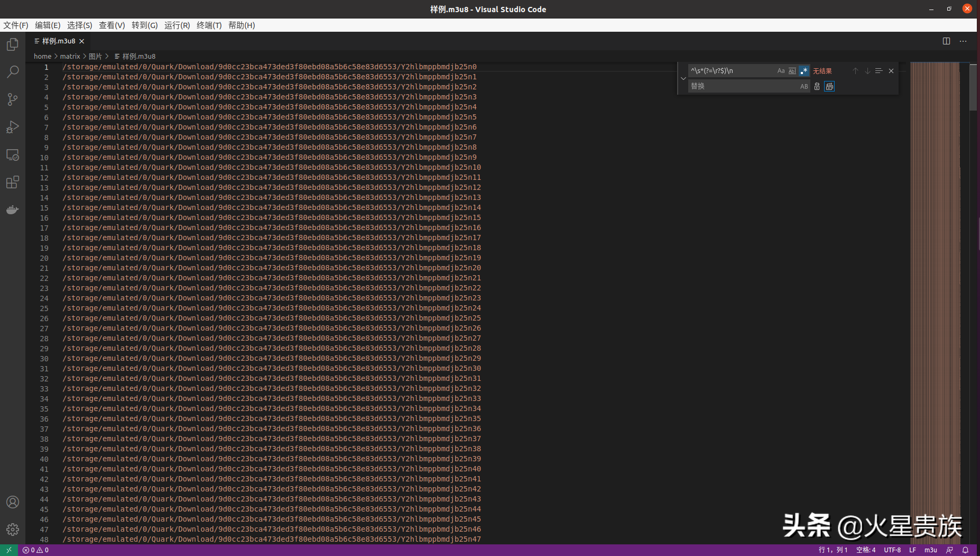This screenshot has width=980, height=556.
Task: Click line number 24 in the gutter
Action: click(44, 298)
